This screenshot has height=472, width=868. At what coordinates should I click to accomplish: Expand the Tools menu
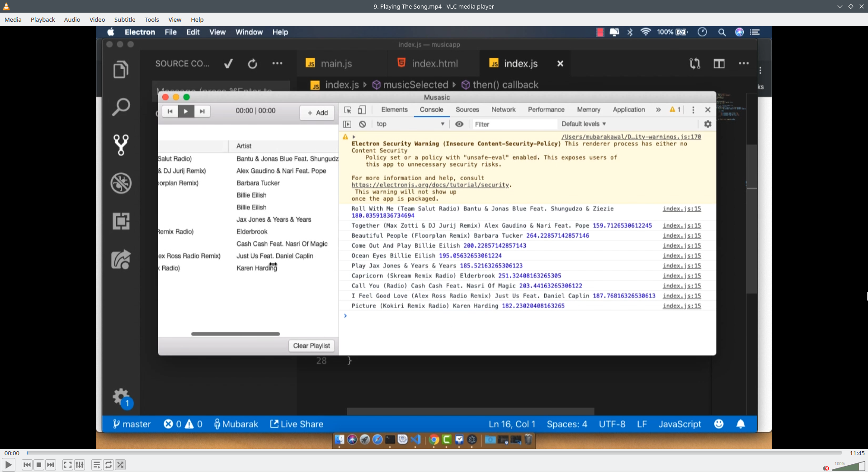[151, 19]
